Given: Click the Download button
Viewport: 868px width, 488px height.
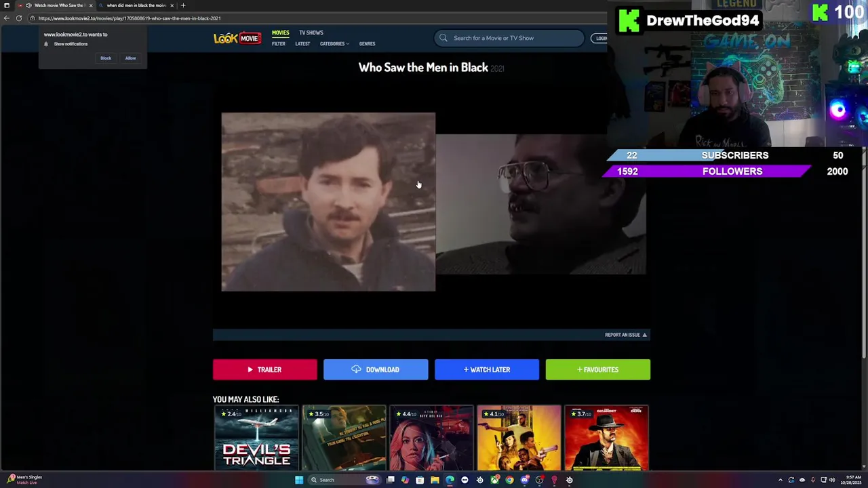Looking at the screenshot, I should click(x=376, y=369).
